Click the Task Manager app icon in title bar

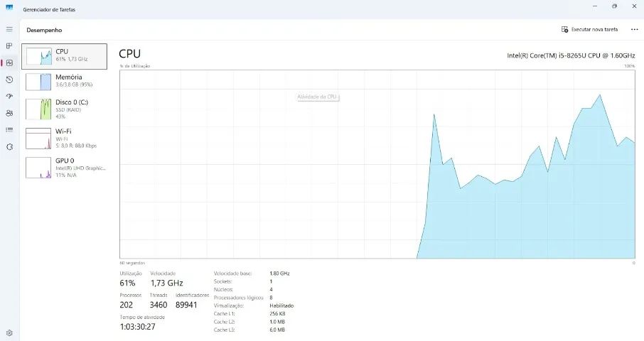9,7
